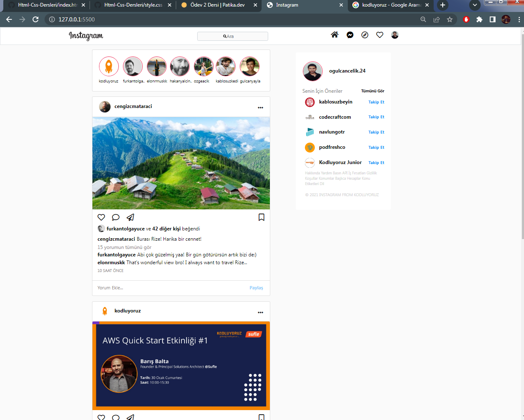Click the Instagram logo
This screenshot has width=524, height=420.
pyautogui.click(x=86, y=36)
